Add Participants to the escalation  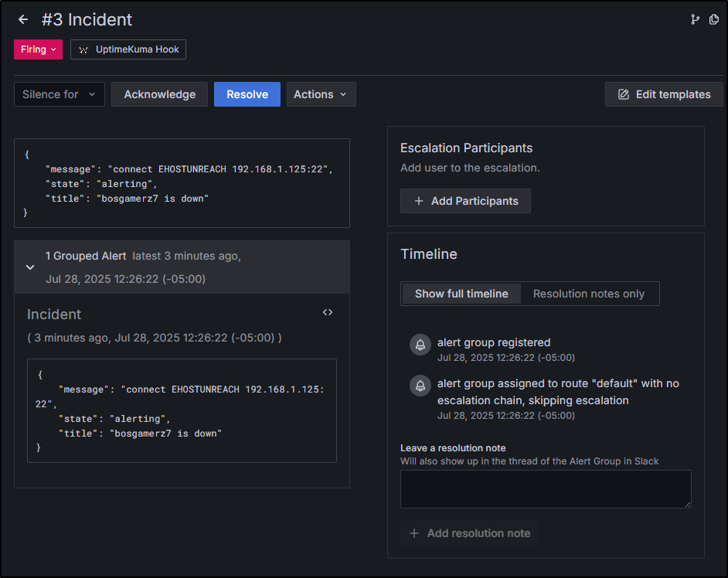(465, 201)
